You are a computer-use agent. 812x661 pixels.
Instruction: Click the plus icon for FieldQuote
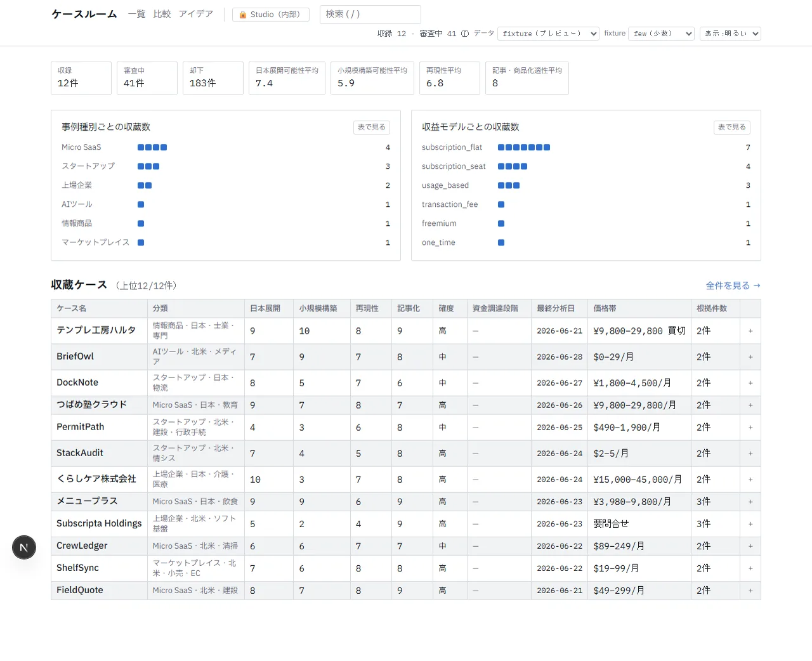[750, 591]
